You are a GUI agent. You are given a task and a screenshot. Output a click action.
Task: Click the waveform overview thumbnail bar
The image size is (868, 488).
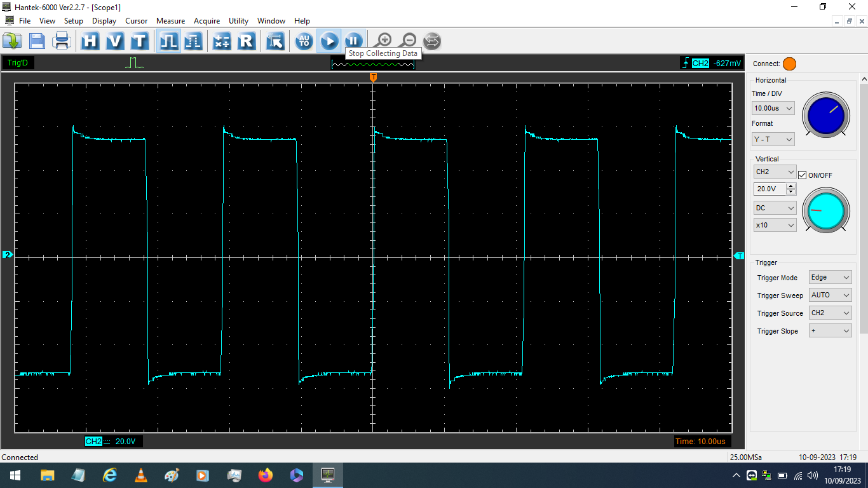[372, 64]
